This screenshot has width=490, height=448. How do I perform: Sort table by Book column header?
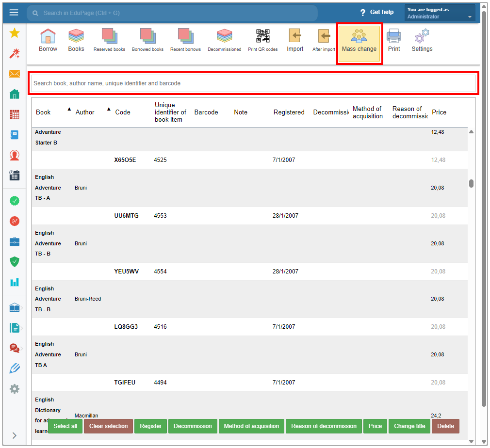43,112
